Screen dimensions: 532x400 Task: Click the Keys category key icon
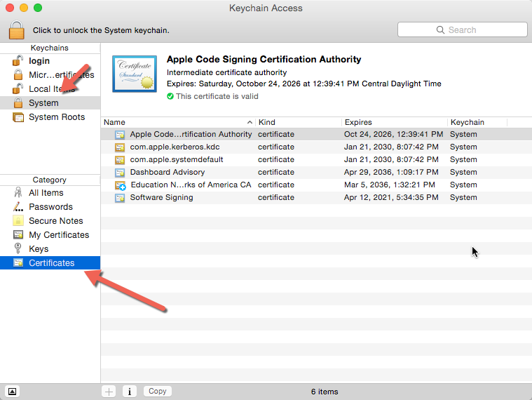point(18,248)
